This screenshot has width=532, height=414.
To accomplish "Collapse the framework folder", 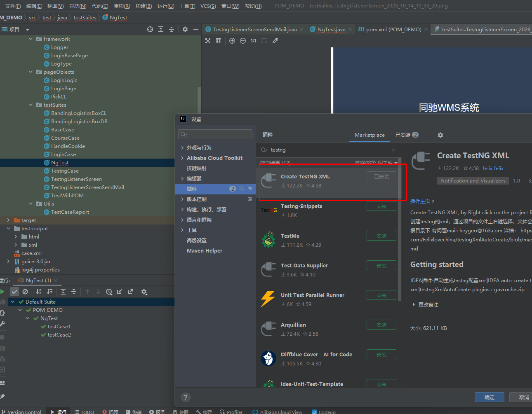I will click(31, 39).
